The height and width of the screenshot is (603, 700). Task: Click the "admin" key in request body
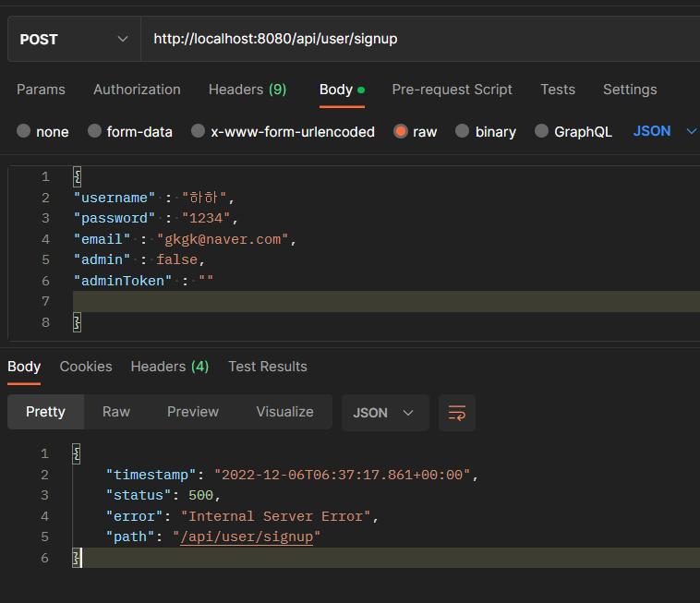(102, 259)
